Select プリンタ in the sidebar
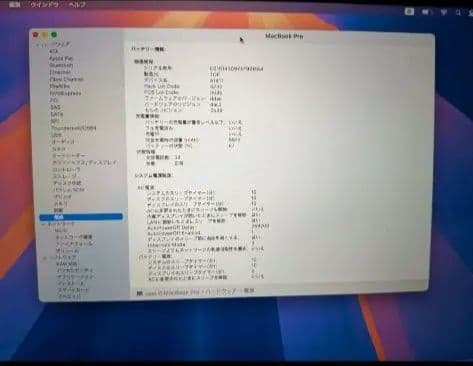 coord(63,197)
